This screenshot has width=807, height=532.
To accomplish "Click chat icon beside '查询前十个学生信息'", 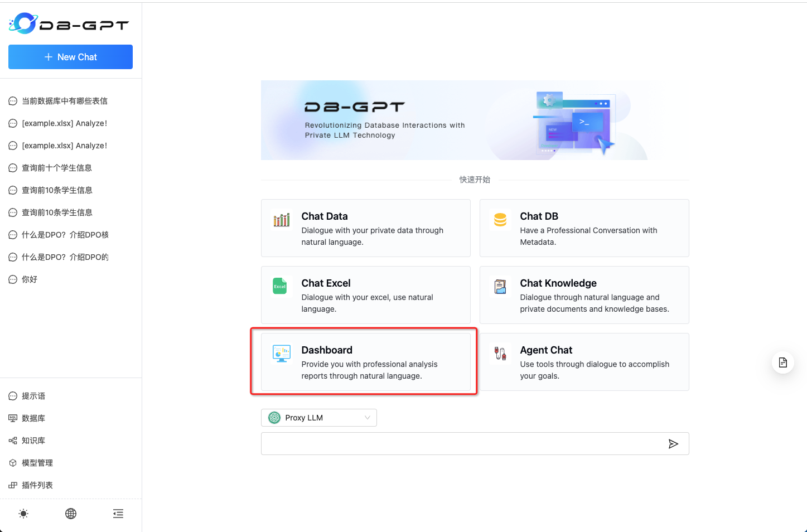I will pyautogui.click(x=13, y=168).
